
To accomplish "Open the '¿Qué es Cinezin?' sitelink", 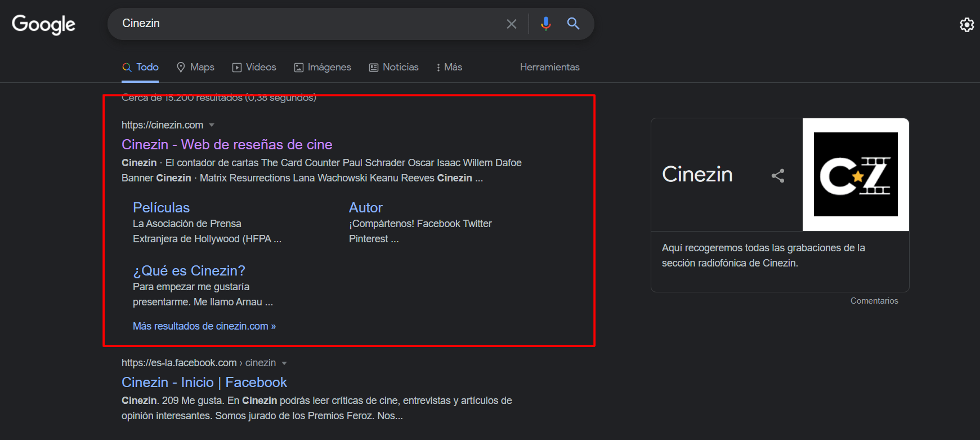I will pos(189,270).
